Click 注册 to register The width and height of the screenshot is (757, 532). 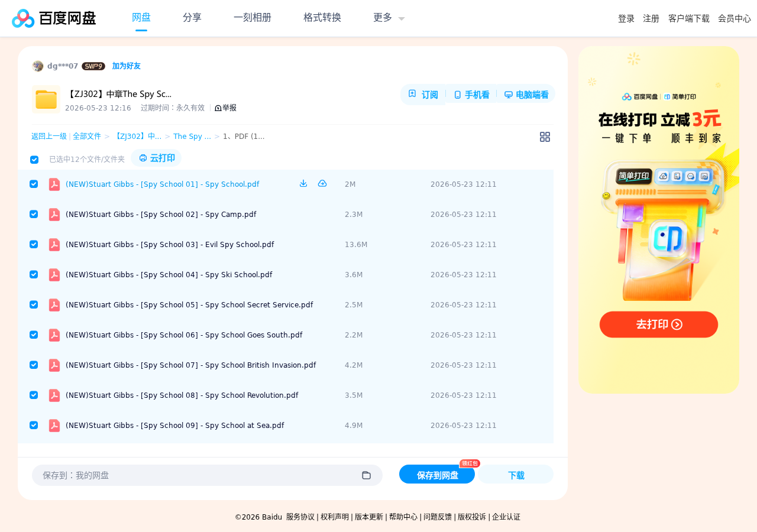pos(651,18)
